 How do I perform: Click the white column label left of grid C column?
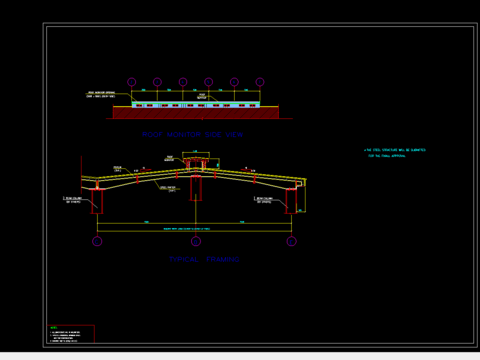click(73, 200)
